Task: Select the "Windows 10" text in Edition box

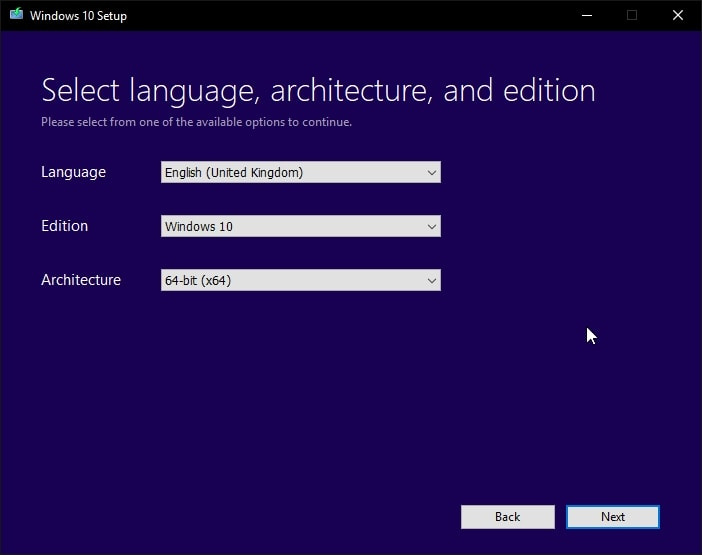Action: [x=198, y=227]
